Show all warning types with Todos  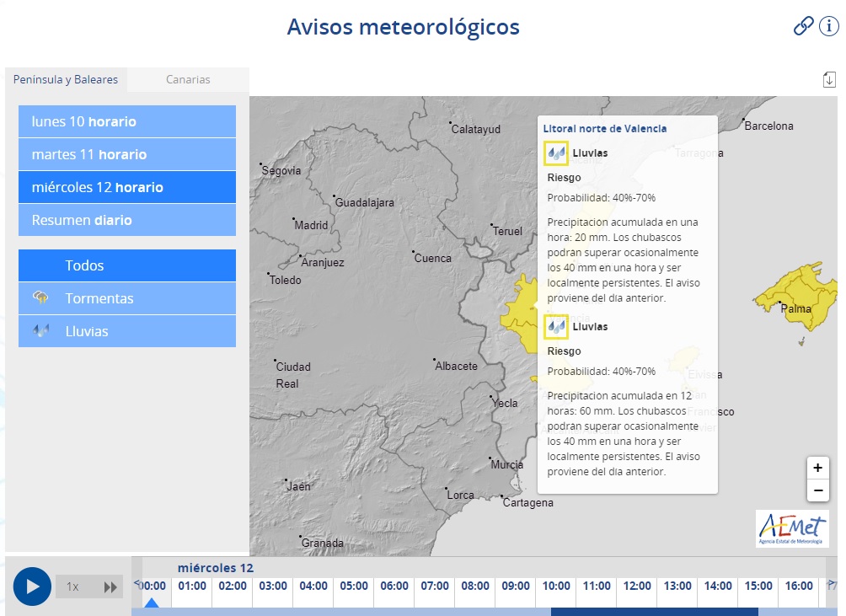click(x=127, y=265)
